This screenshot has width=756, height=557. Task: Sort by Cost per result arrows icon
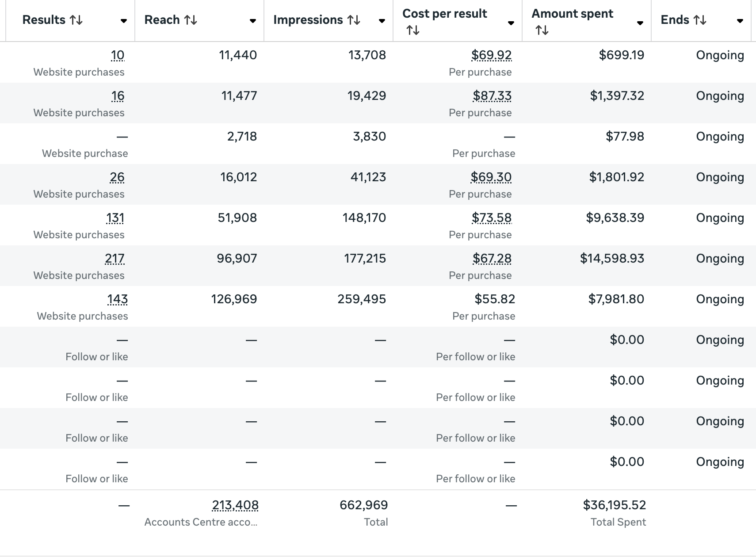click(x=413, y=30)
